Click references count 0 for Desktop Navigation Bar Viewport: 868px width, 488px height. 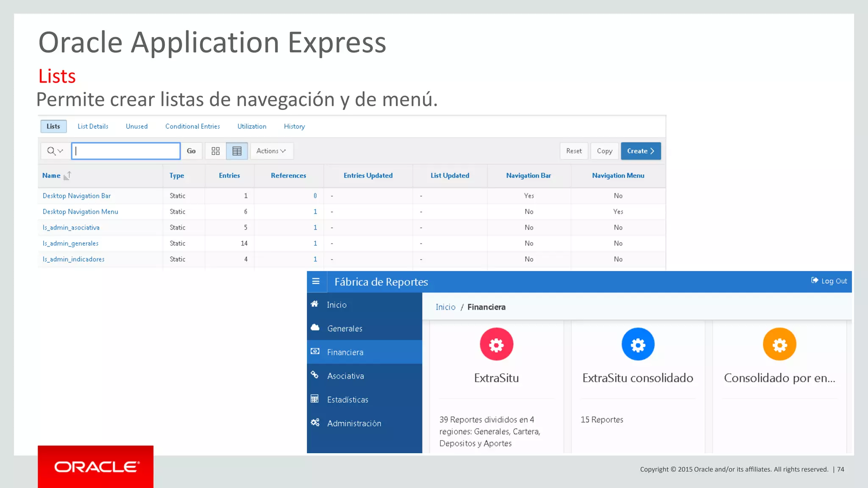315,196
